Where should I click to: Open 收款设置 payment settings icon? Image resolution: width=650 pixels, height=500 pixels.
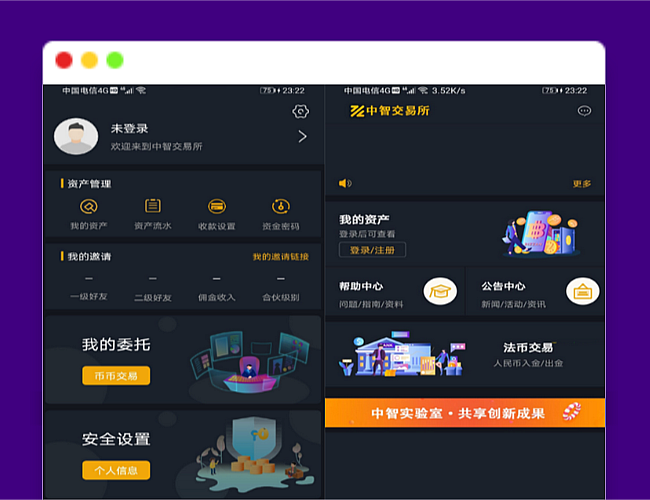[x=217, y=206]
